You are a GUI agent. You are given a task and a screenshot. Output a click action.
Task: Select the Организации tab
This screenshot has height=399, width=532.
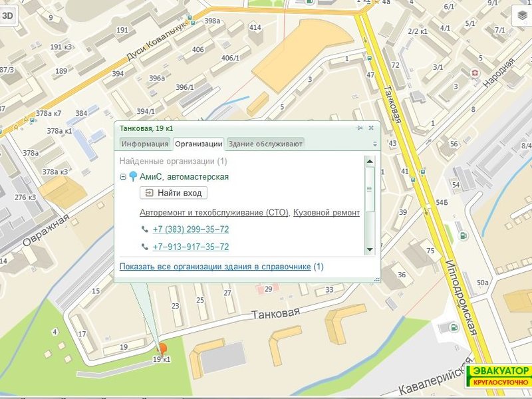tap(198, 144)
